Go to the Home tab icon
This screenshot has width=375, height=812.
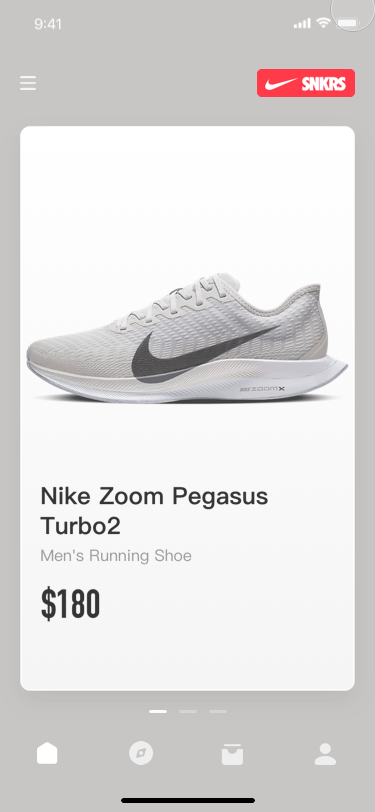click(x=47, y=753)
